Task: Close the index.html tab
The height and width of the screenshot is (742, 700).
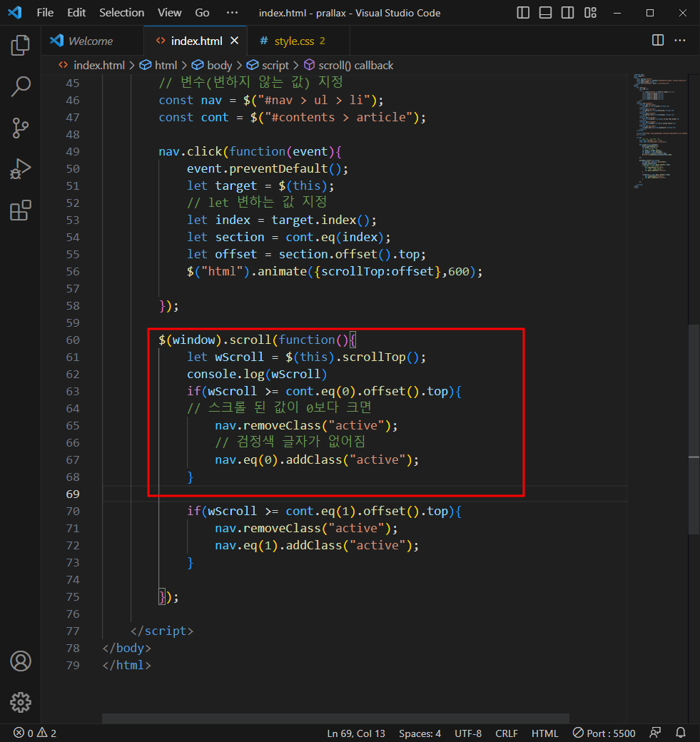Action: 234,41
